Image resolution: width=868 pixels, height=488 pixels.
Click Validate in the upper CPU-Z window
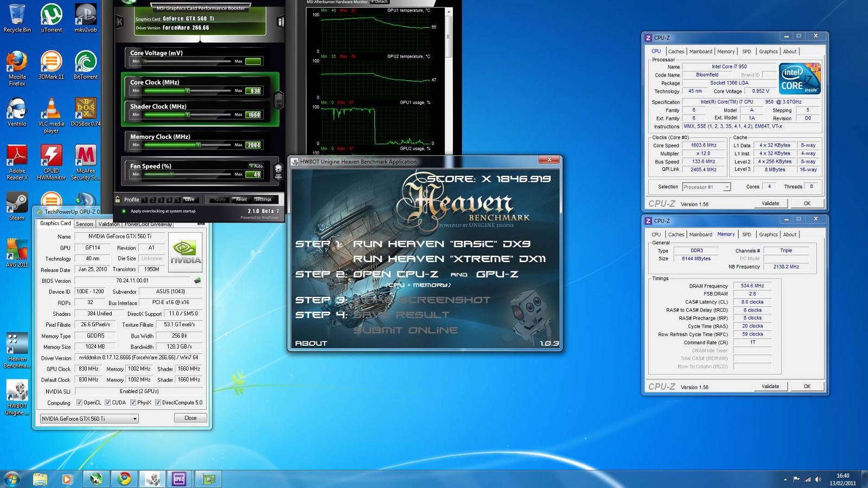pos(770,204)
